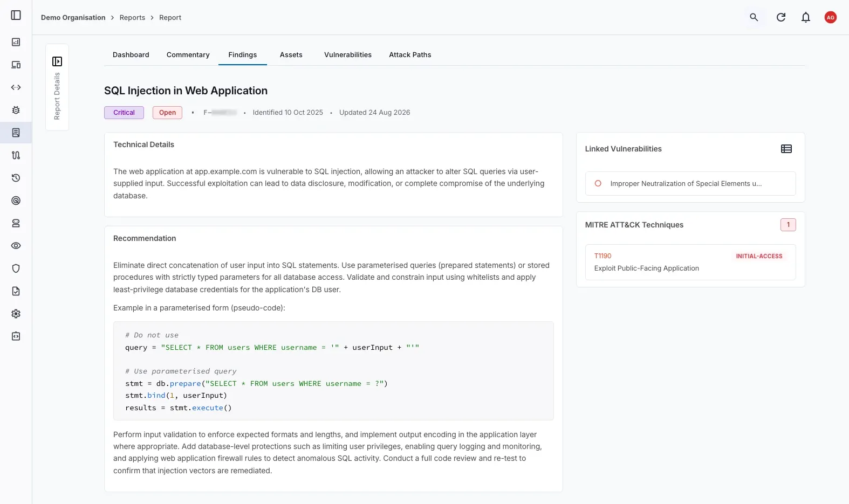Go to Demo Organisation breadcrumb

tap(73, 17)
